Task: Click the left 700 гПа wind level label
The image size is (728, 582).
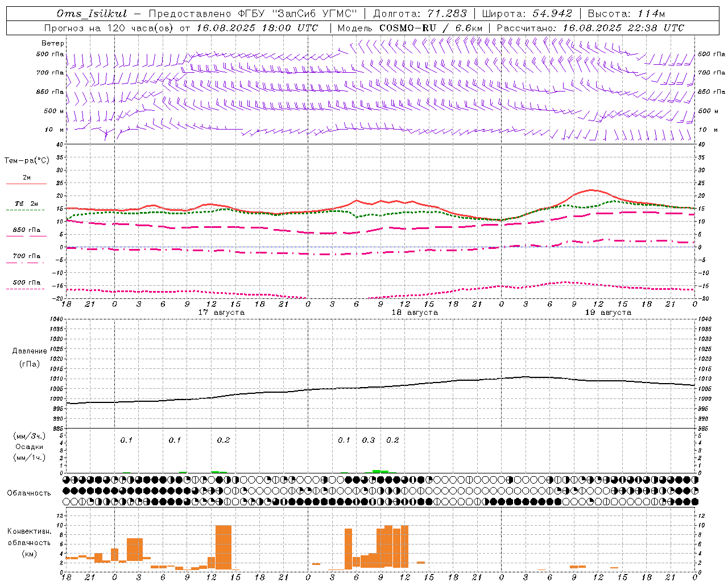Action: pyautogui.click(x=49, y=73)
